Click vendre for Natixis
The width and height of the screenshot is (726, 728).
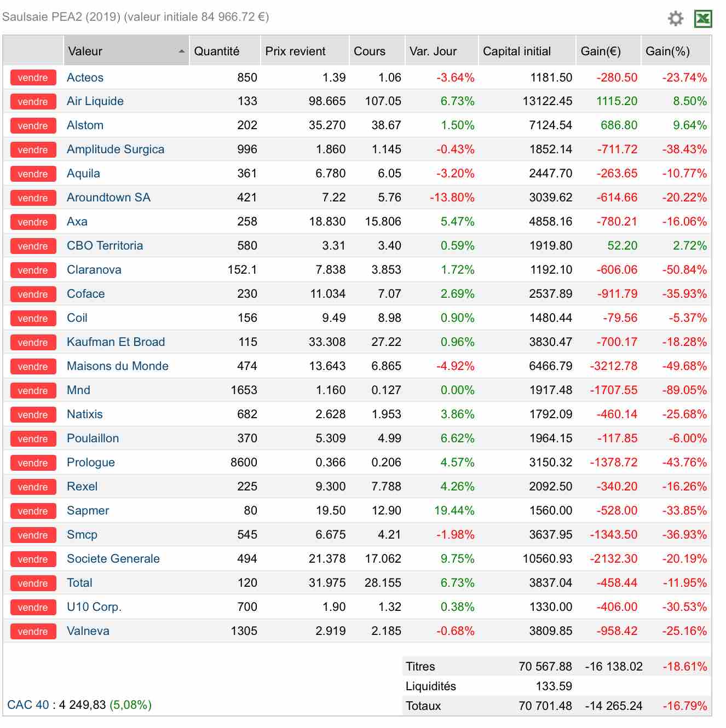tap(33, 415)
